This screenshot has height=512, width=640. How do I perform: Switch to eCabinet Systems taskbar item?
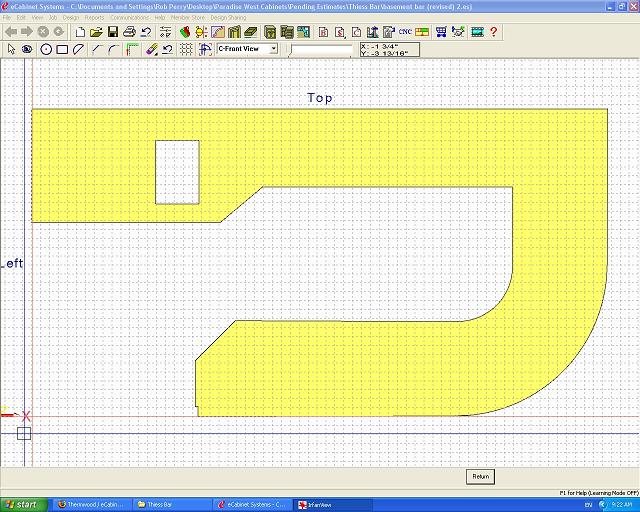point(253,505)
